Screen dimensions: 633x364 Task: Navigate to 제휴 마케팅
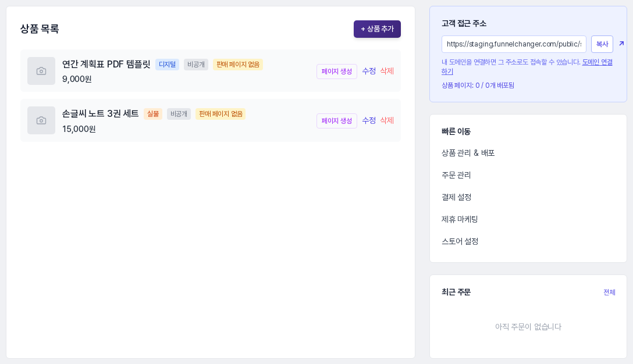coord(460,219)
